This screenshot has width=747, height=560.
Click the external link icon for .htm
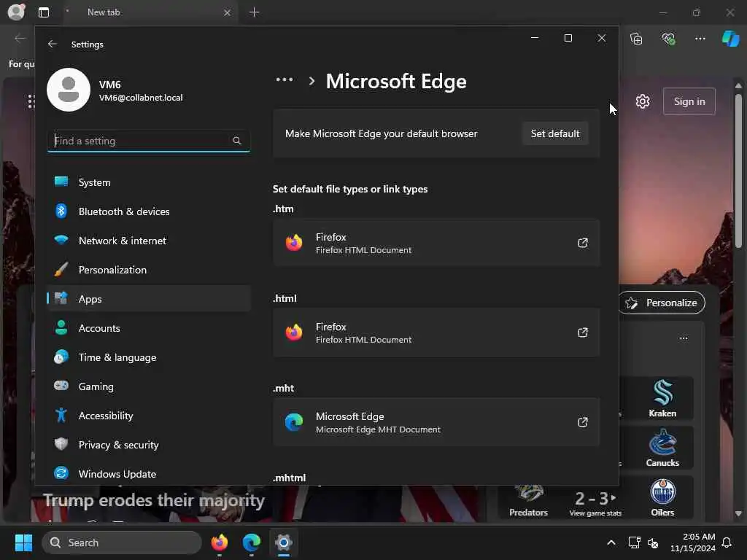[583, 243]
